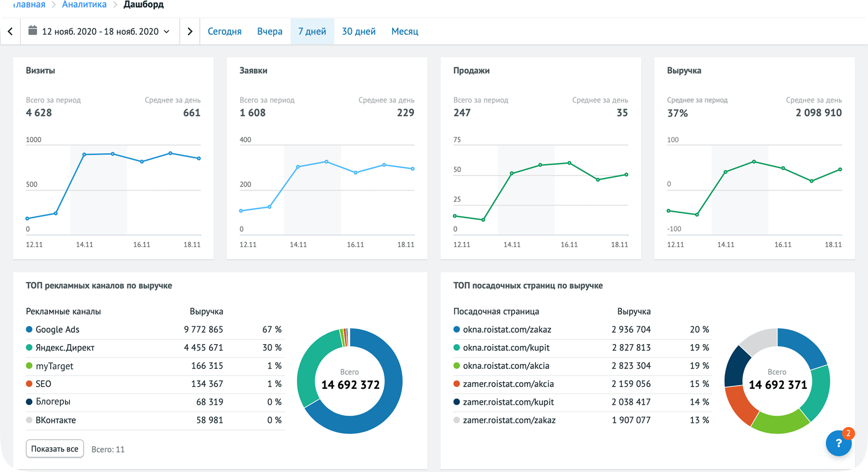Click the last data point on Продажи chart
The height and width of the screenshot is (472, 868).
pos(626,175)
